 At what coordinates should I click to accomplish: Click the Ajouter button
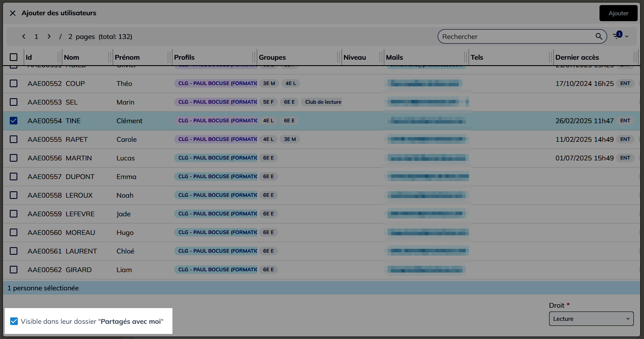click(x=619, y=13)
